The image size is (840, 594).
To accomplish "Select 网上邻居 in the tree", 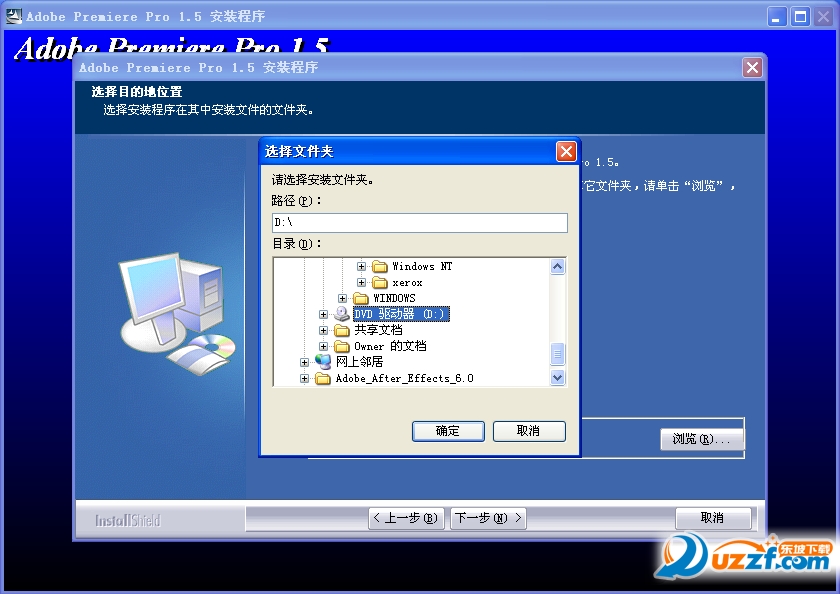I will tap(359, 362).
